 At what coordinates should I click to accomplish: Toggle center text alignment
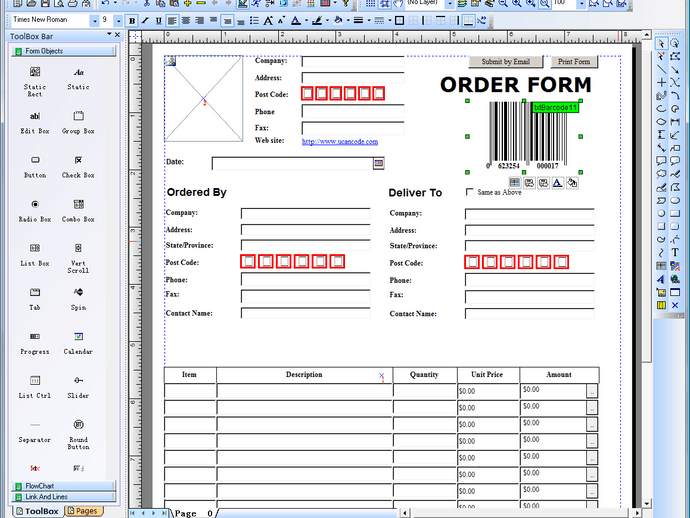[x=186, y=21]
